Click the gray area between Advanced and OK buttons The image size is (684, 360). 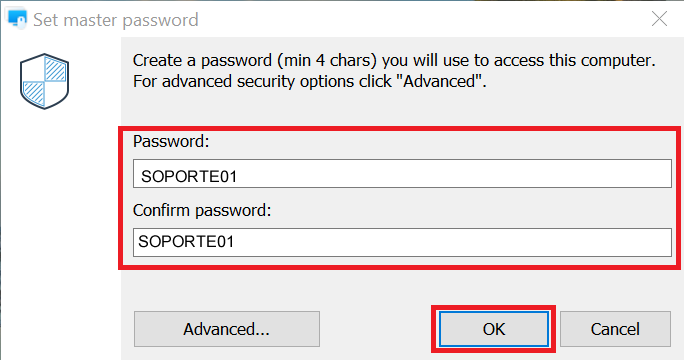pos(375,329)
